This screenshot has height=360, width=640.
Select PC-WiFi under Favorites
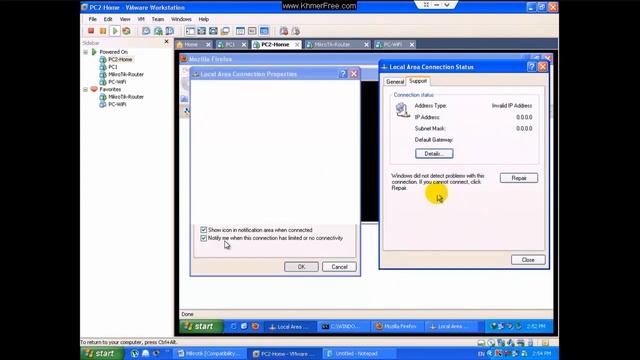[117, 104]
